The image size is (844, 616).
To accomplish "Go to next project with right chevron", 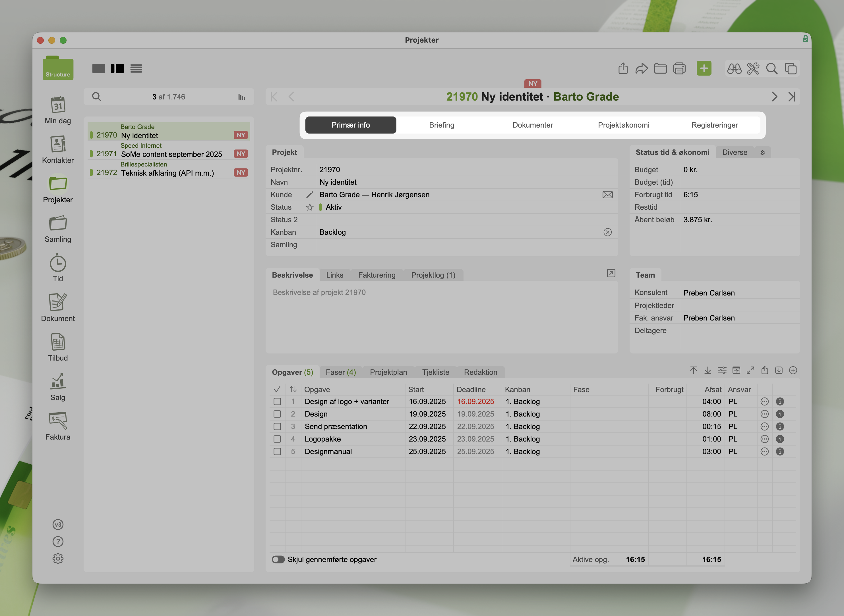I will [x=774, y=97].
